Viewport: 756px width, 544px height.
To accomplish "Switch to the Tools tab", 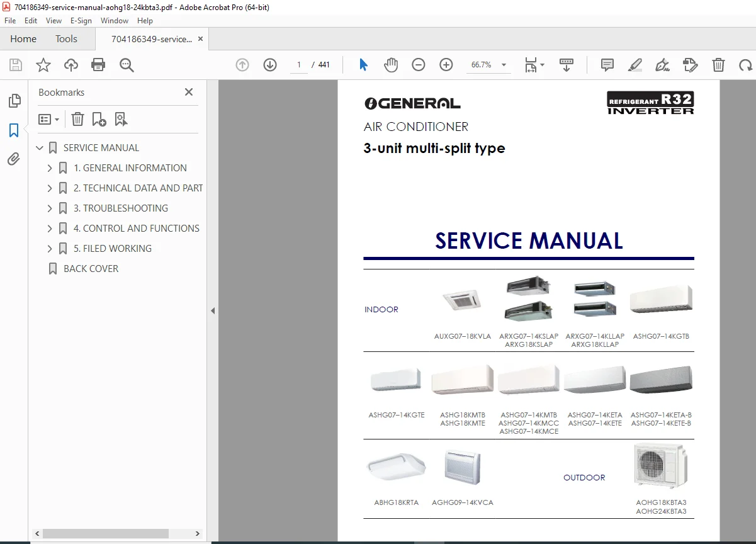I will pos(66,38).
